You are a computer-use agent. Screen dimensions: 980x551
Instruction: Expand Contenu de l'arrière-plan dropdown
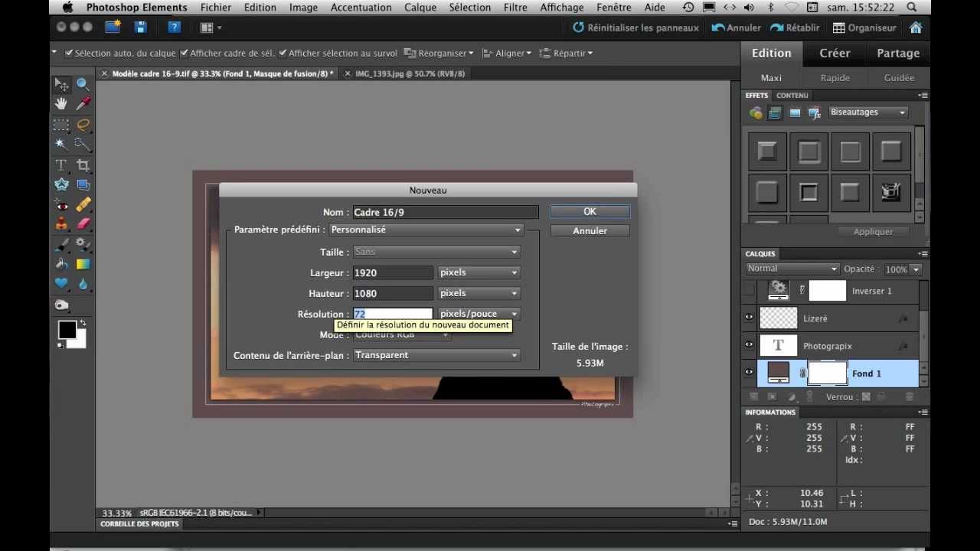[436, 355]
